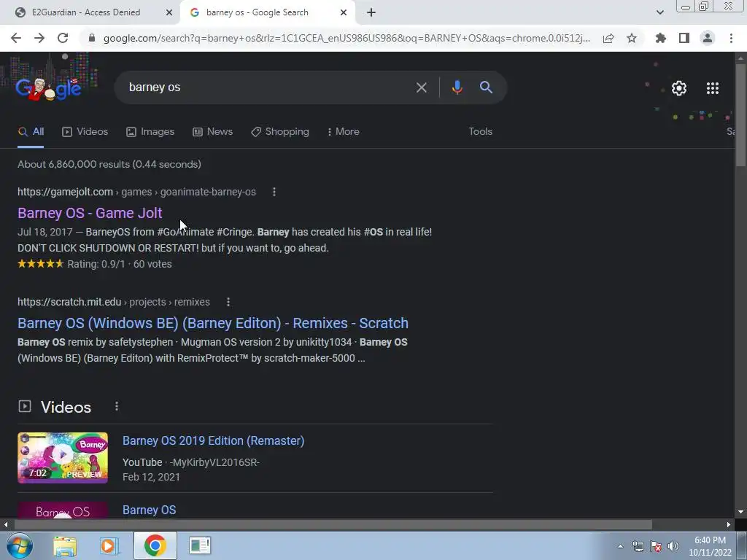
Task: Click the scratch.mit.edu result URL
Action: coord(114,302)
